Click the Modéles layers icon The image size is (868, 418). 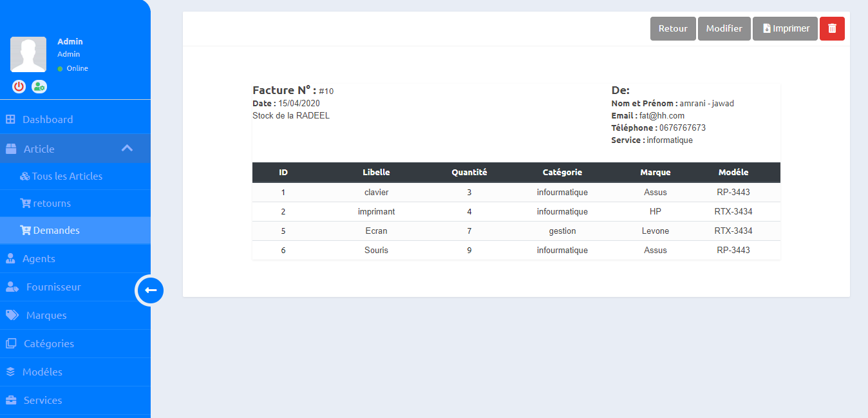[10, 372]
